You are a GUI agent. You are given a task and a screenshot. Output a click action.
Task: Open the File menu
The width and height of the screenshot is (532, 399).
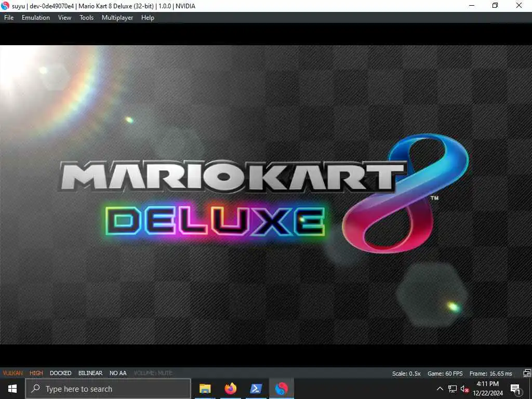pyautogui.click(x=9, y=18)
